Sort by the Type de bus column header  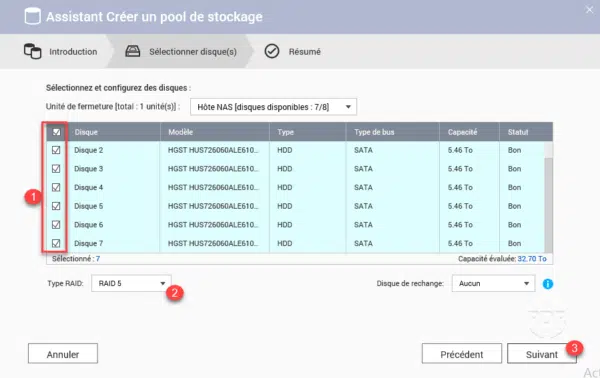[374, 132]
